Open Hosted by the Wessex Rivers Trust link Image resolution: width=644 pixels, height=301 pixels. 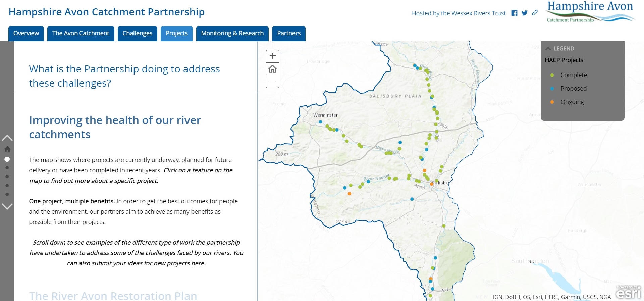[x=459, y=13]
